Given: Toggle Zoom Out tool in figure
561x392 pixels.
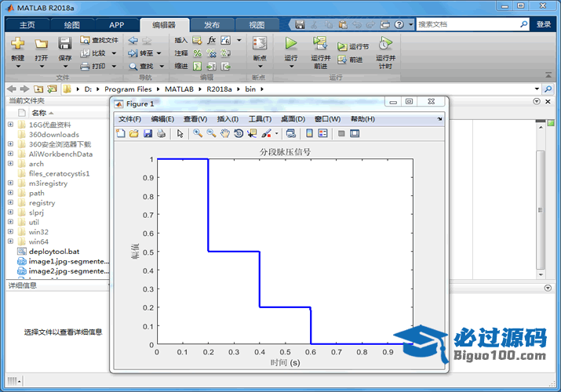Looking at the screenshot, I should point(211,133).
